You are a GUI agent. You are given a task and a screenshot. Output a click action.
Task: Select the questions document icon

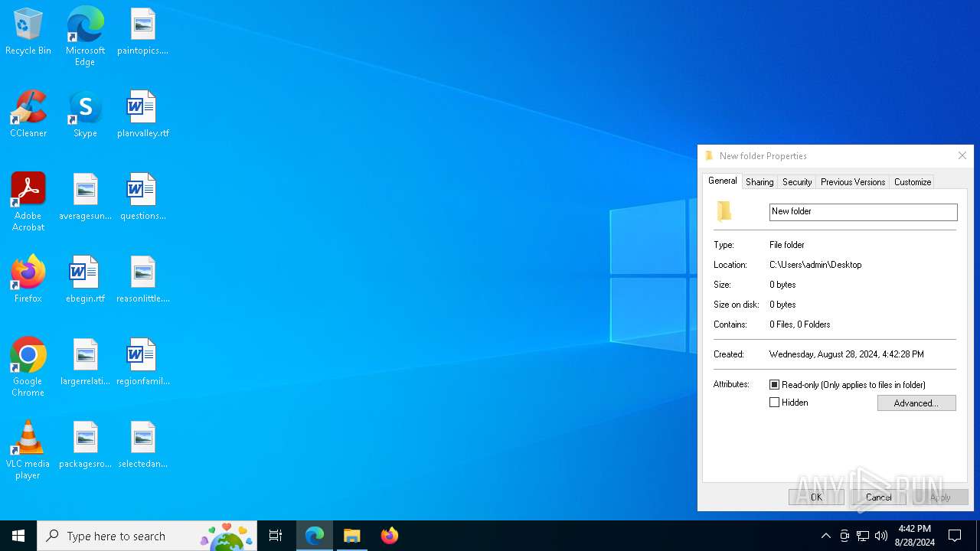pyautogui.click(x=142, y=197)
